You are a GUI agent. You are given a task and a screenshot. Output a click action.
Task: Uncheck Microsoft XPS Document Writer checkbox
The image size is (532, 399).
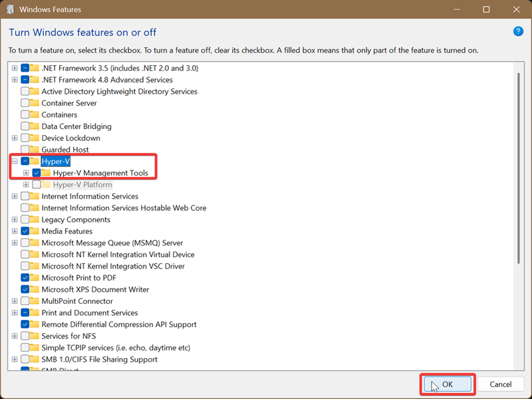[x=25, y=289]
